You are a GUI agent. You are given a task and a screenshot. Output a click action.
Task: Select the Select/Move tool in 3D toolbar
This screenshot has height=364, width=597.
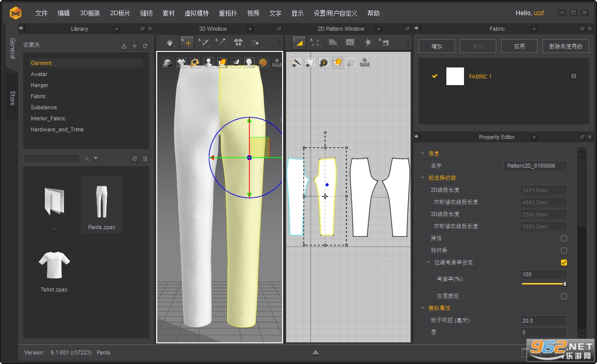tap(187, 43)
